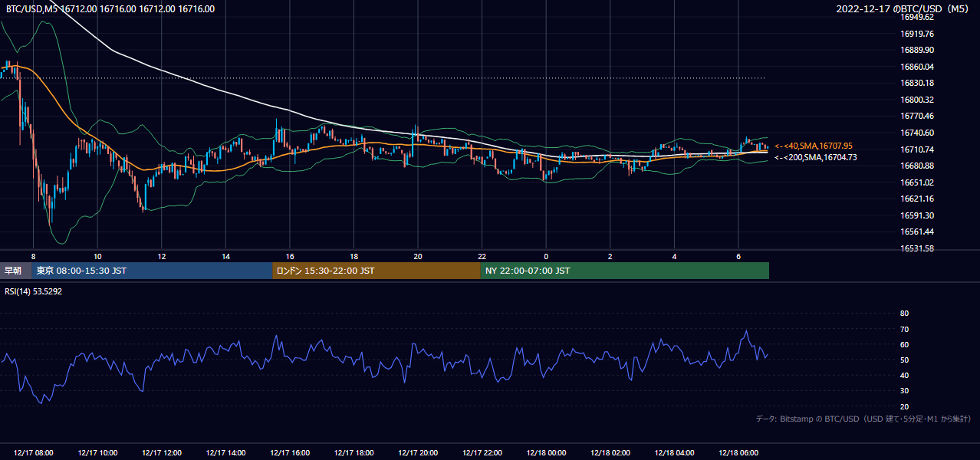
Task: Click the RSI axis level 30
Action: coord(904,391)
